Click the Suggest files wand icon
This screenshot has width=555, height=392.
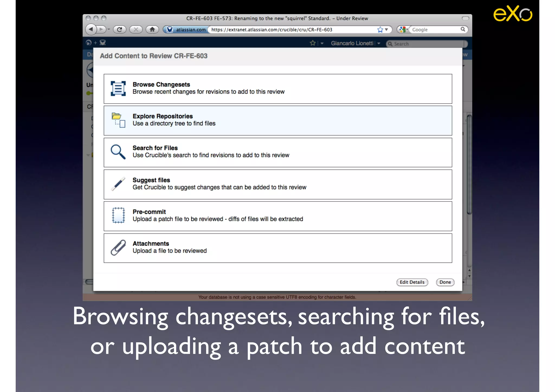point(118,184)
